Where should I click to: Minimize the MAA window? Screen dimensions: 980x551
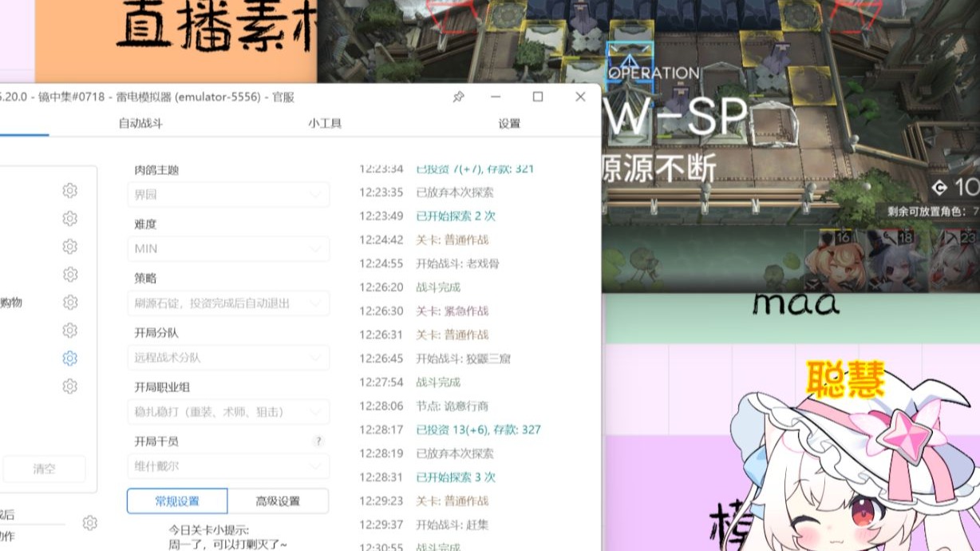pyautogui.click(x=496, y=97)
